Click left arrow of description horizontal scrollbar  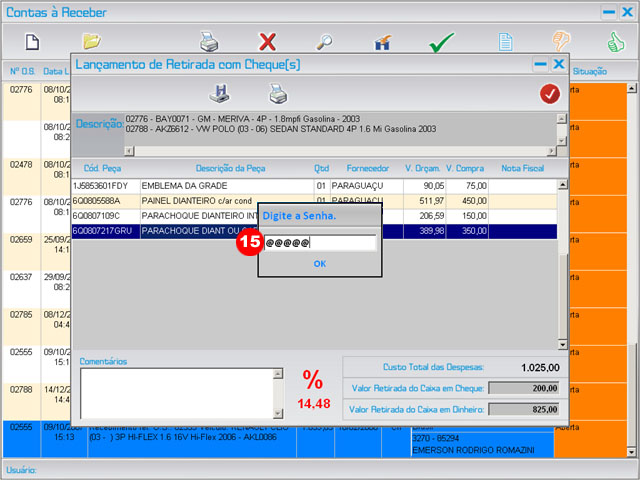tap(129, 151)
